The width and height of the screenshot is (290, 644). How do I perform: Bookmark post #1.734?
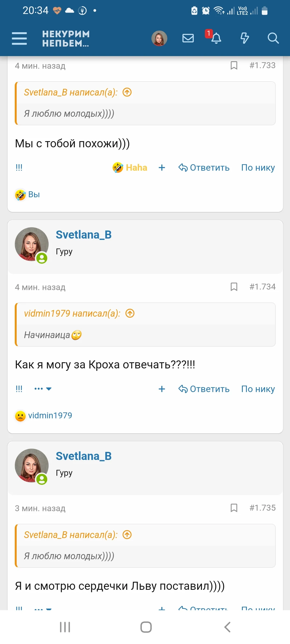(x=234, y=287)
